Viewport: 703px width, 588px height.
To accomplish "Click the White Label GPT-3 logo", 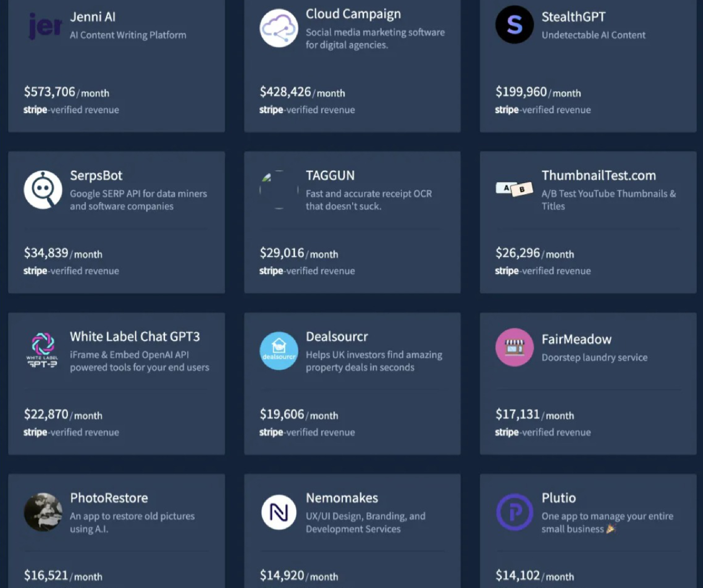I will point(42,350).
